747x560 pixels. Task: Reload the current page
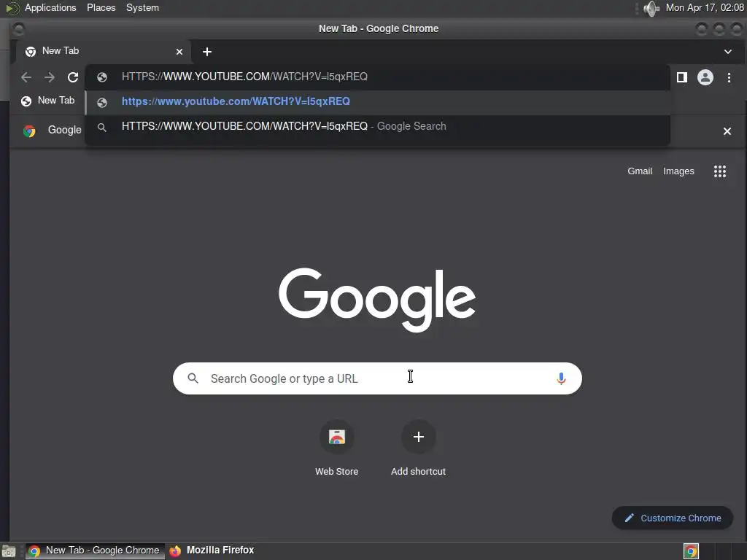73,77
